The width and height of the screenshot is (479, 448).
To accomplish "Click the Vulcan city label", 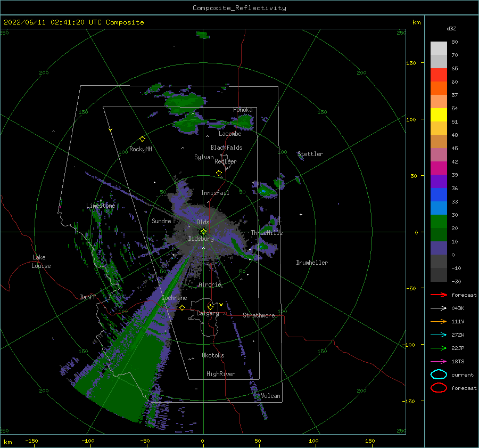I will click(270, 396).
